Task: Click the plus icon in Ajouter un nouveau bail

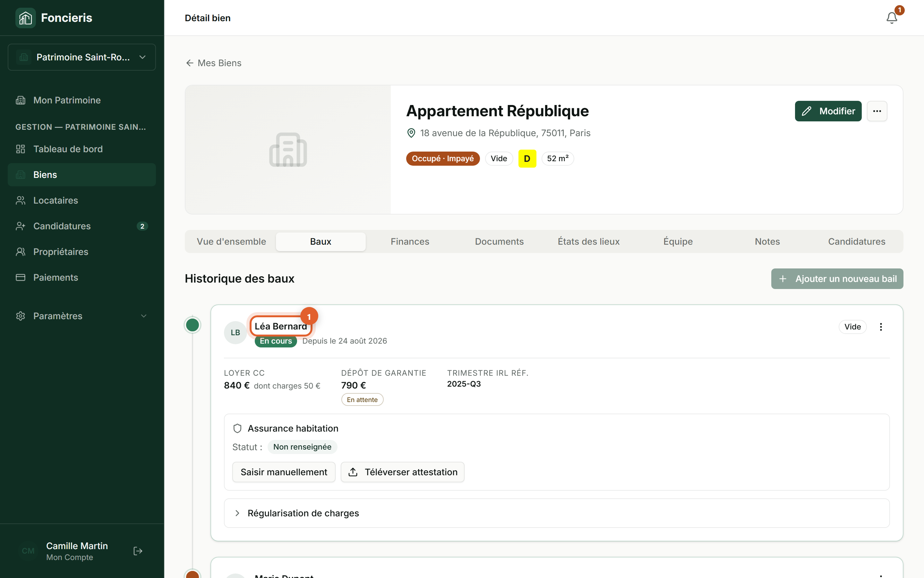Action: point(783,279)
